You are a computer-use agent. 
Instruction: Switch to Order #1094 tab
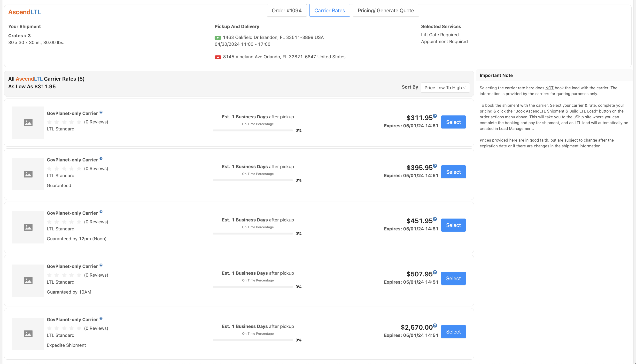point(286,10)
